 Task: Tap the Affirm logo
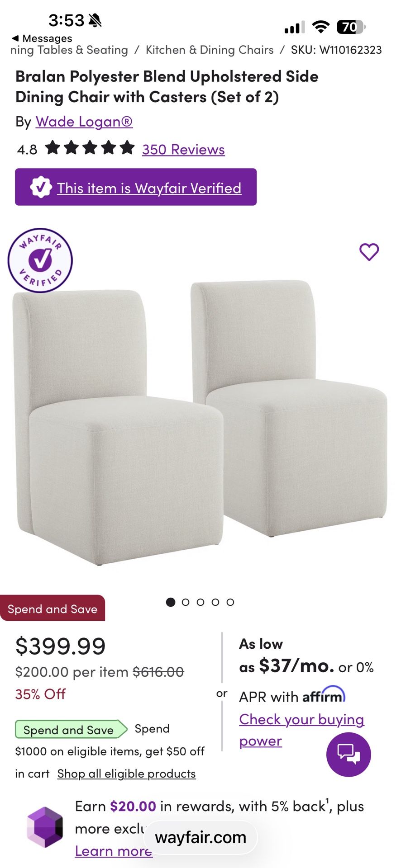click(324, 695)
